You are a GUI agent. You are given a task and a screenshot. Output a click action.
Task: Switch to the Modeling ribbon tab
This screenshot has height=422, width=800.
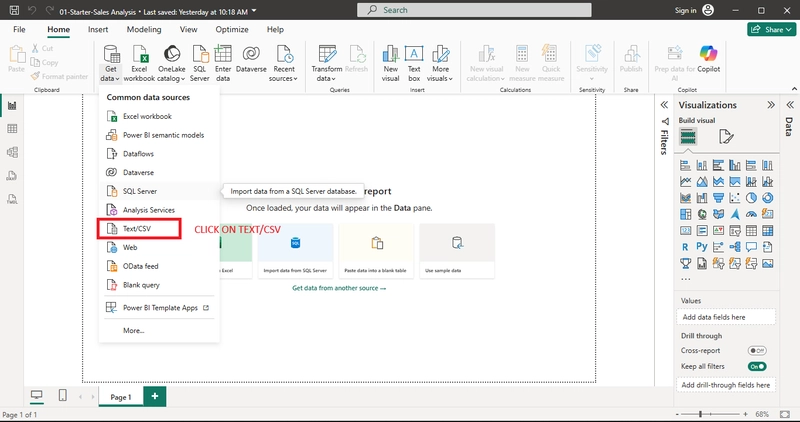click(144, 30)
